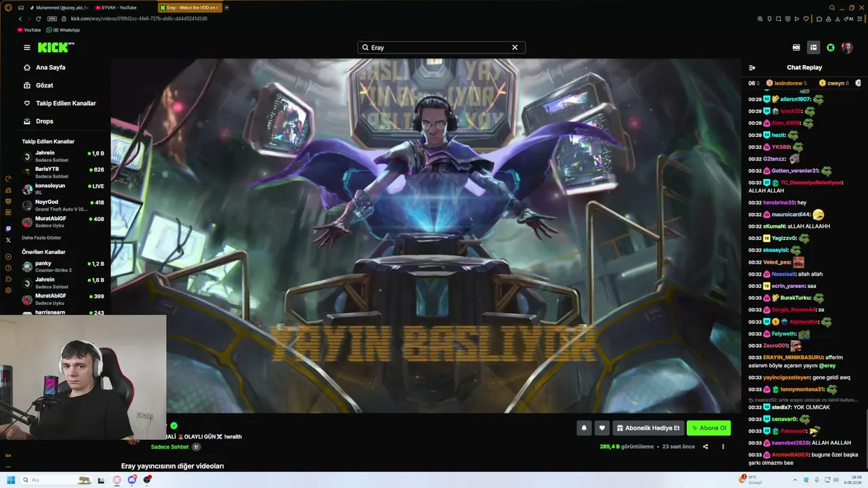Image resolution: width=868 pixels, height=488 pixels.
Task: Collapse the Chat Replay panel
Action: point(752,68)
